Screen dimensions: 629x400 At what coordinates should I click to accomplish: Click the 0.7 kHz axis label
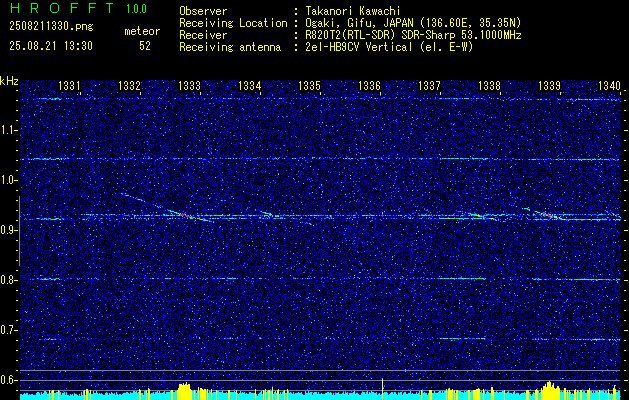tap(8, 330)
